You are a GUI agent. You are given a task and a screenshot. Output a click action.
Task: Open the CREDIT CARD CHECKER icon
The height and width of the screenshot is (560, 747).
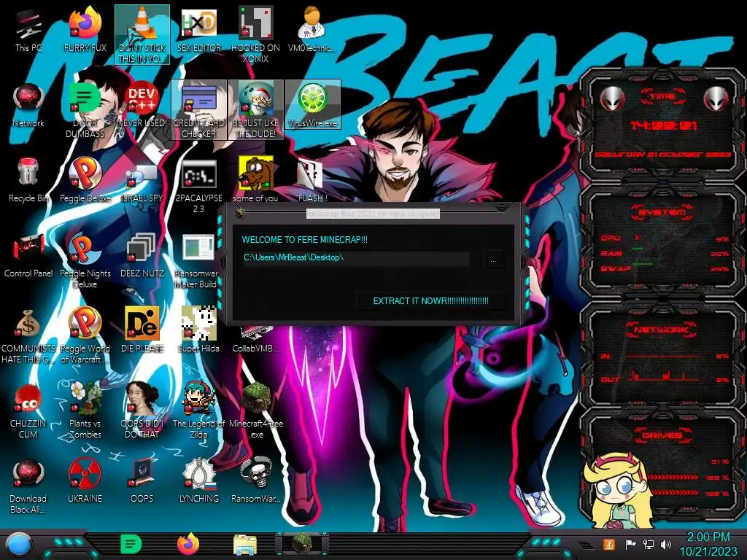tap(198, 110)
